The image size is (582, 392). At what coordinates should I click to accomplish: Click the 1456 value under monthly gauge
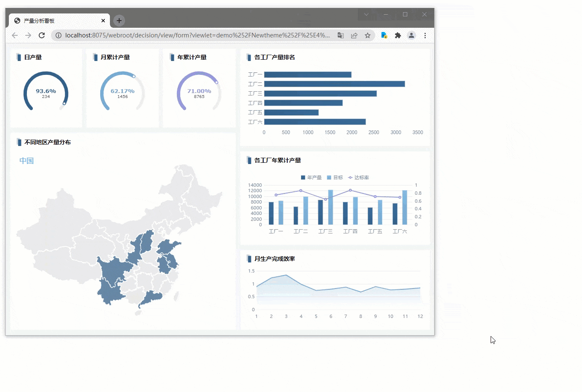[x=123, y=97]
